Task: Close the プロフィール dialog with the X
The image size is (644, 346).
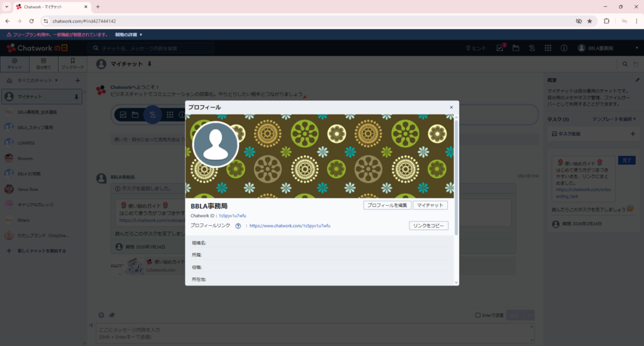Action: click(x=451, y=108)
